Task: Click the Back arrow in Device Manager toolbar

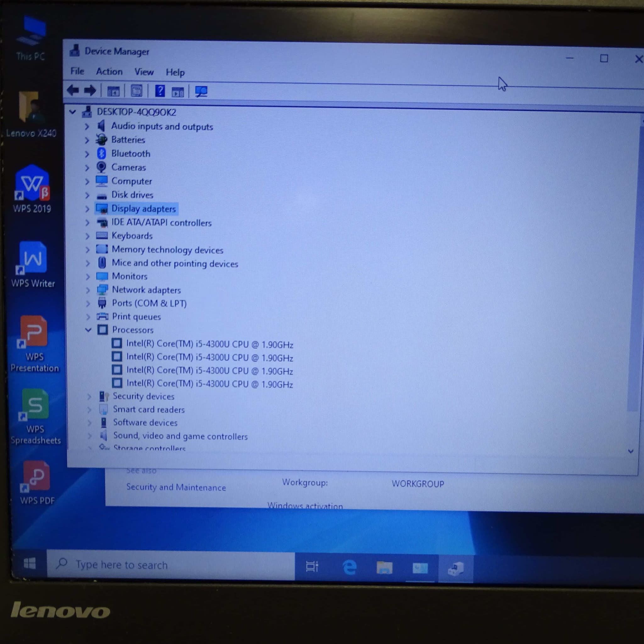Action: coord(73,90)
